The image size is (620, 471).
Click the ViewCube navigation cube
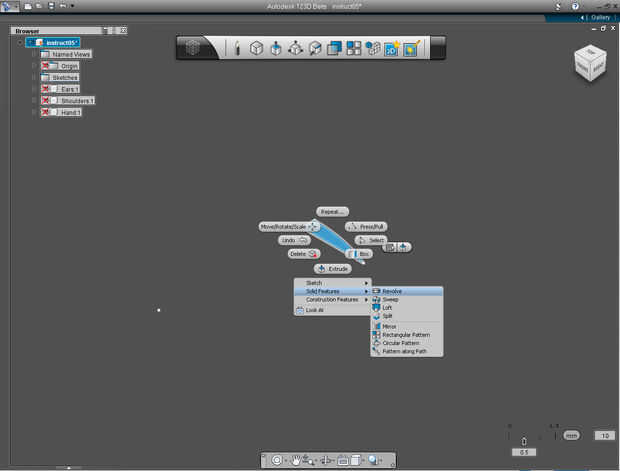coord(590,63)
